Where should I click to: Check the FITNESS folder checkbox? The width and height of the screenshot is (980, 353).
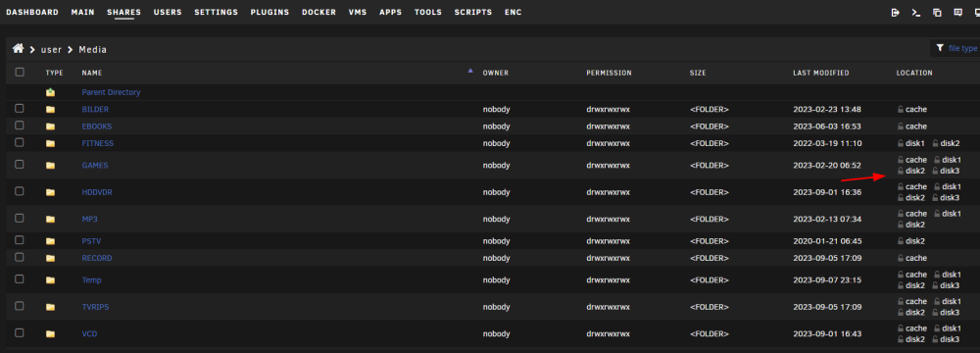[20, 142]
